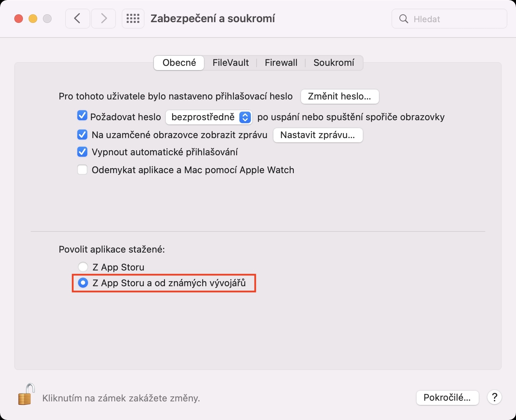Show all preferences grid icon
Screen dimensions: 516x420
pos(133,19)
